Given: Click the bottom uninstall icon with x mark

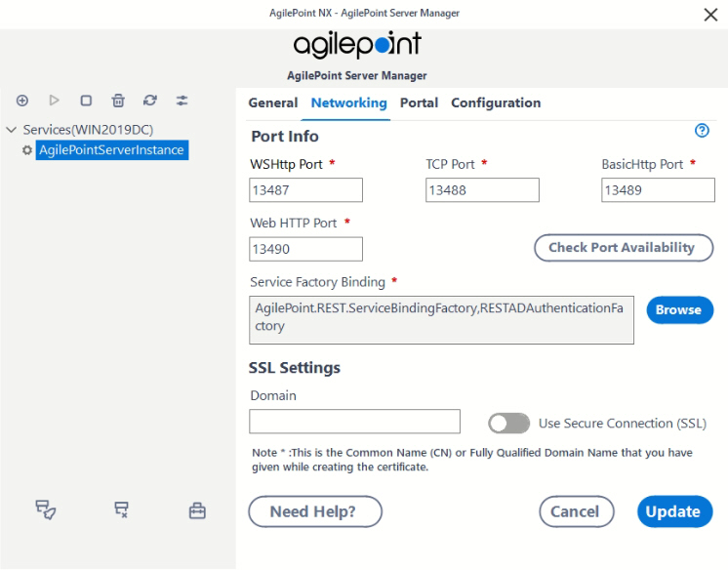Looking at the screenshot, I should click(122, 509).
